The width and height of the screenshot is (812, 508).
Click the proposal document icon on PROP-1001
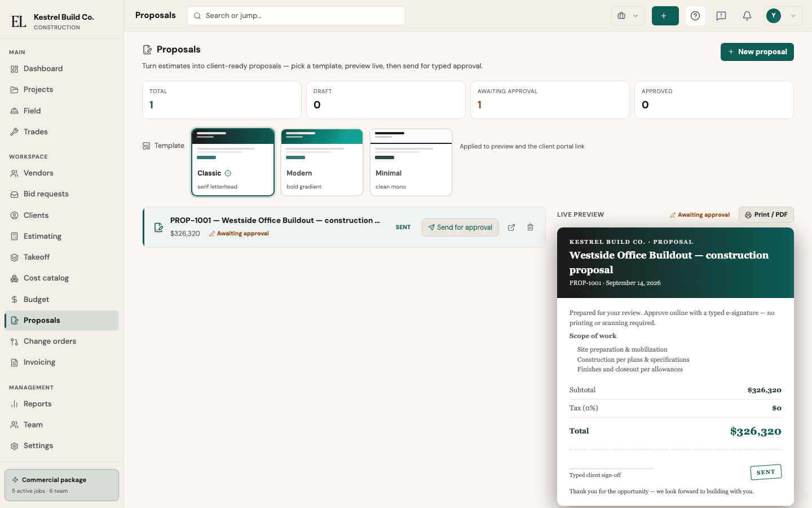click(x=159, y=227)
